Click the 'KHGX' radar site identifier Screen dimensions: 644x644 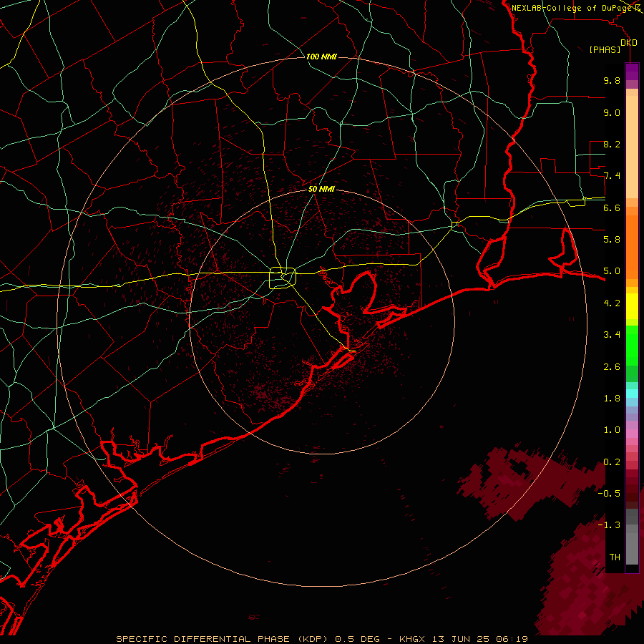(x=413, y=639)
